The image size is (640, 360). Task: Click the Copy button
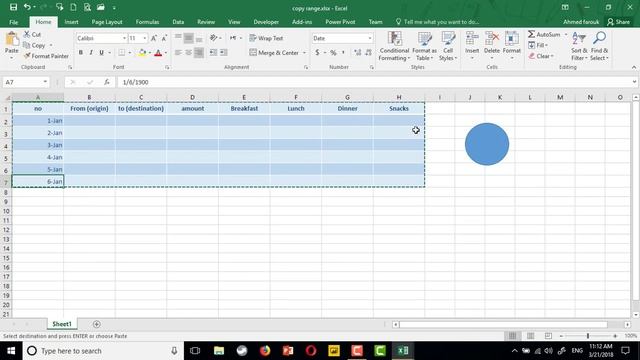tap(34, 45)
